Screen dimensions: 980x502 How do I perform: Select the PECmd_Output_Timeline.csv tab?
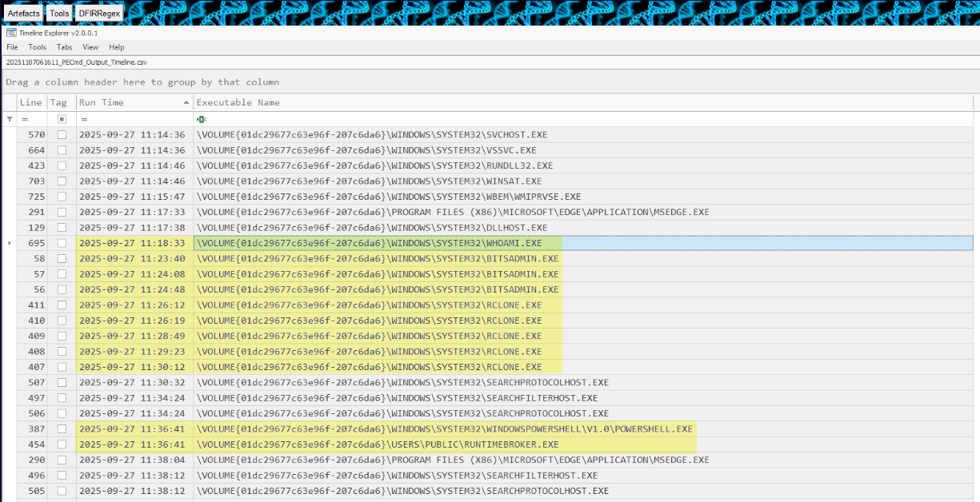(76, 62)
